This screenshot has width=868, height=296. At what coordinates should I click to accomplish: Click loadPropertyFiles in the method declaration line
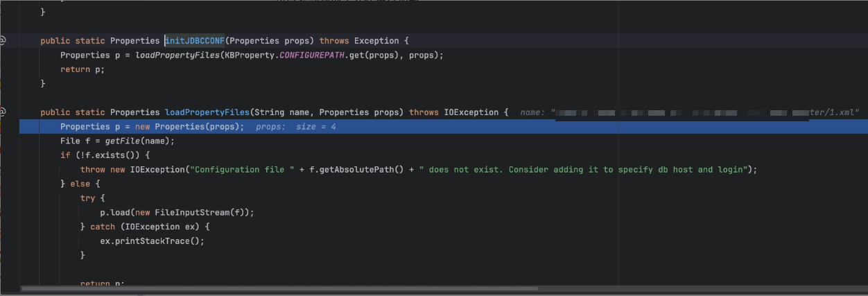click(x=207, y=112)
